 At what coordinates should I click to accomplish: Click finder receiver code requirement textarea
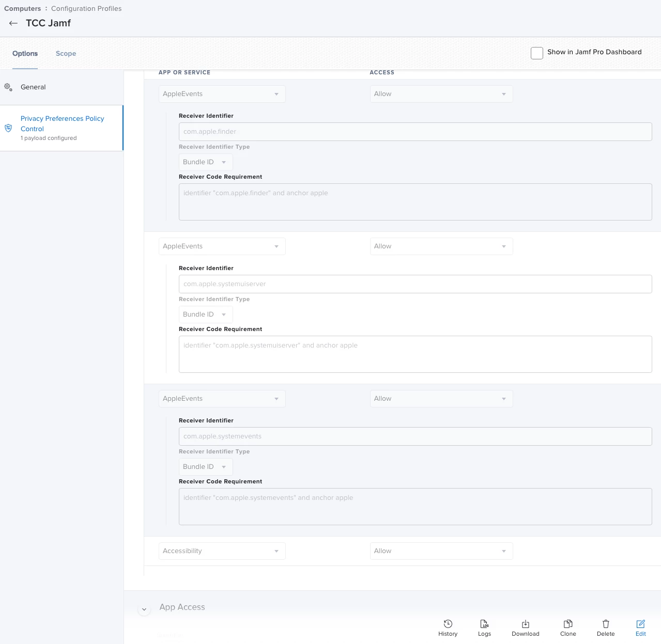[415, 202]
